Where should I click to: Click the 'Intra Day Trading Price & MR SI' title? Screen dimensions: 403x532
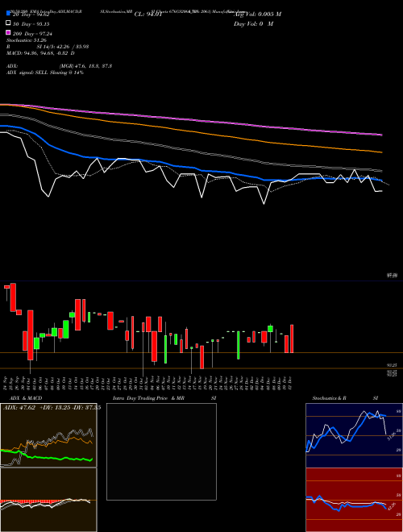[164, 398]
